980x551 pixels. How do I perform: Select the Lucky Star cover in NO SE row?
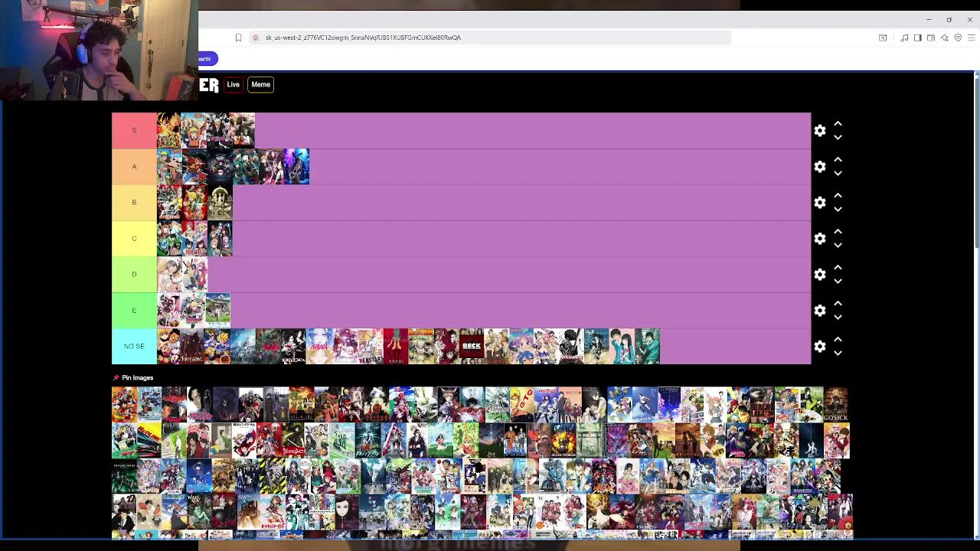(521, 347)
